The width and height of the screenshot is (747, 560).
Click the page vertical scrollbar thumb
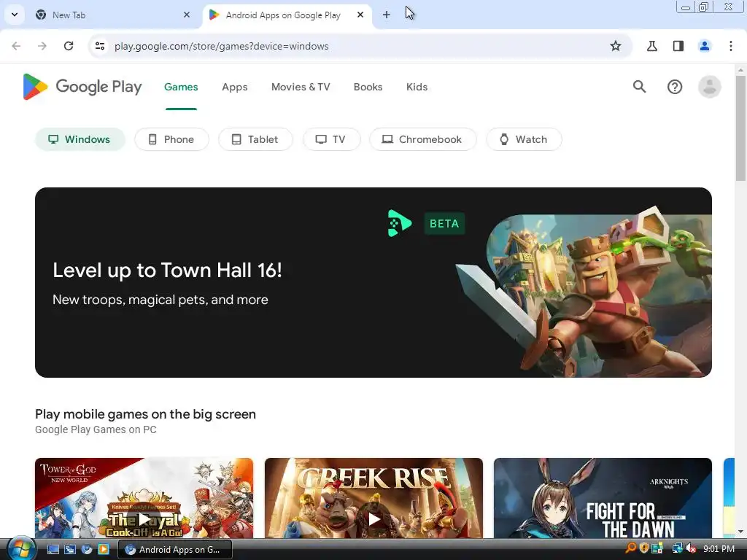tap(740, 128)
